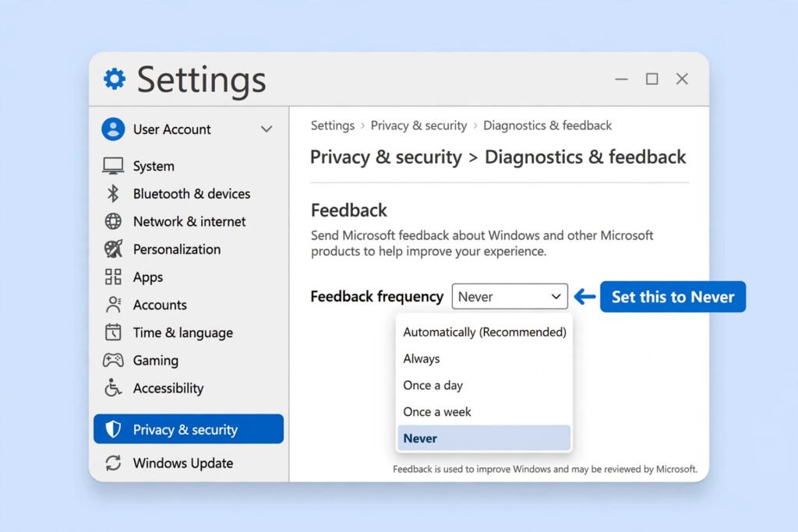Open Accessibility settings
Image resolution: width=798 pixels, height=532 pixels.
168,388
